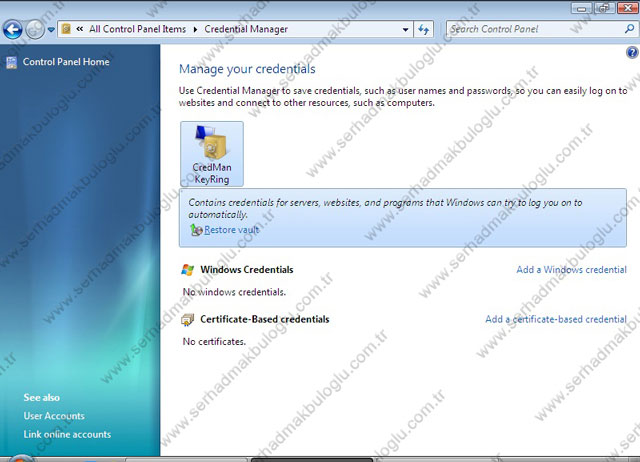Click the Control Panel address bar icon
The width and height of the screenshot is (640, 462).
coord(66,29)
